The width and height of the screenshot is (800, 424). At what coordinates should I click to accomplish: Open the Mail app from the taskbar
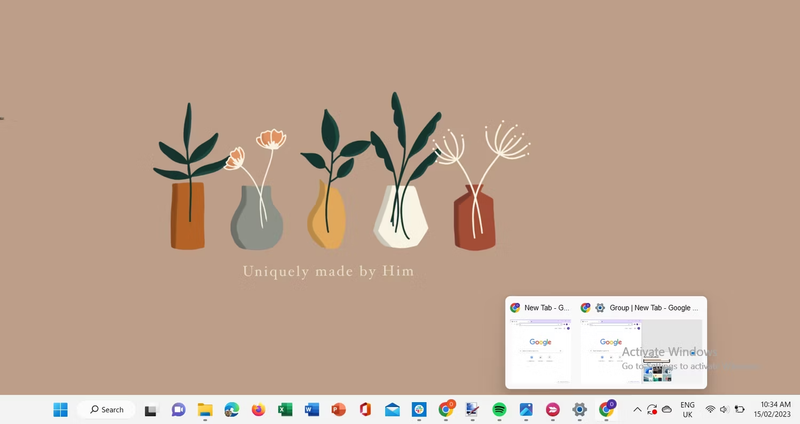(x=392, y=409)
